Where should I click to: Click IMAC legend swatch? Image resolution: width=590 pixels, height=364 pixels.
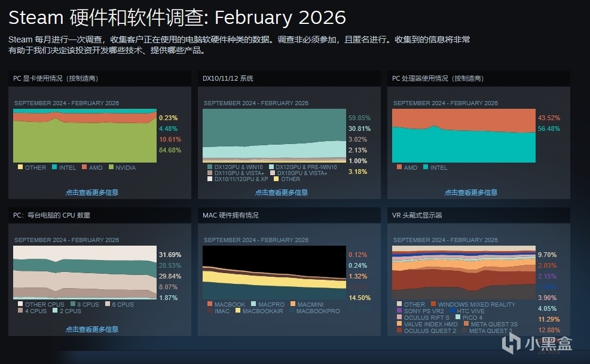(x=210, y=311)
